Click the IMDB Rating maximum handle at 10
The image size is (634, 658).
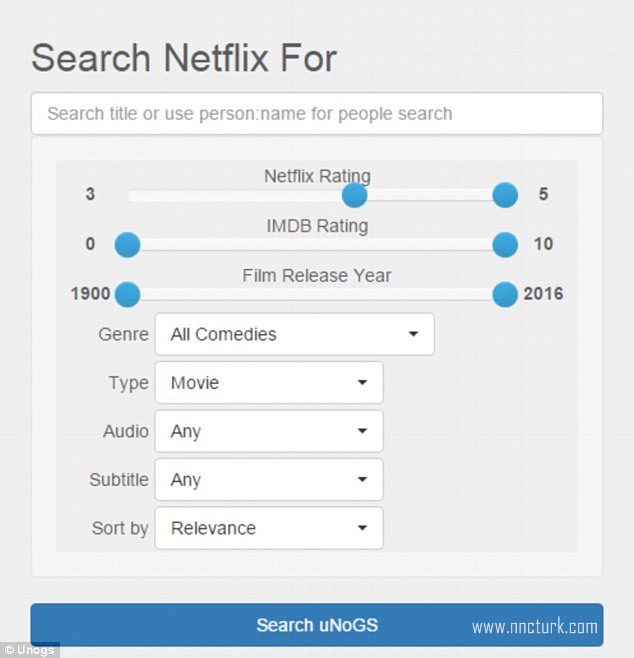[x=505, y=245]
